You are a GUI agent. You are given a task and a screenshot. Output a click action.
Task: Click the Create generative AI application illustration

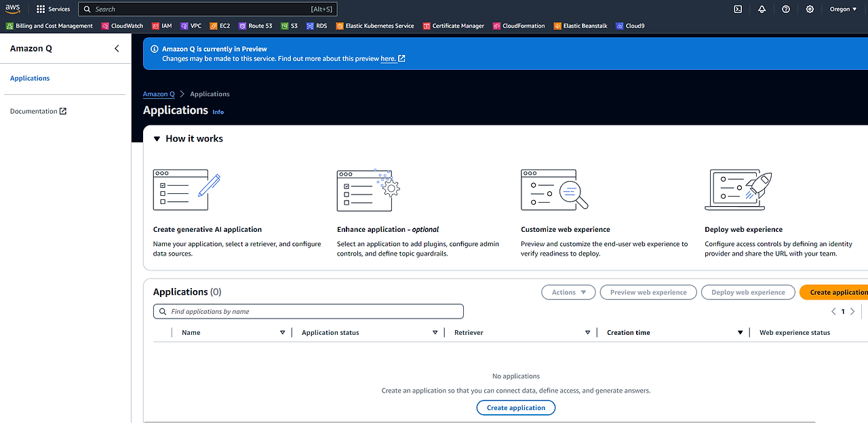(186, 190)
